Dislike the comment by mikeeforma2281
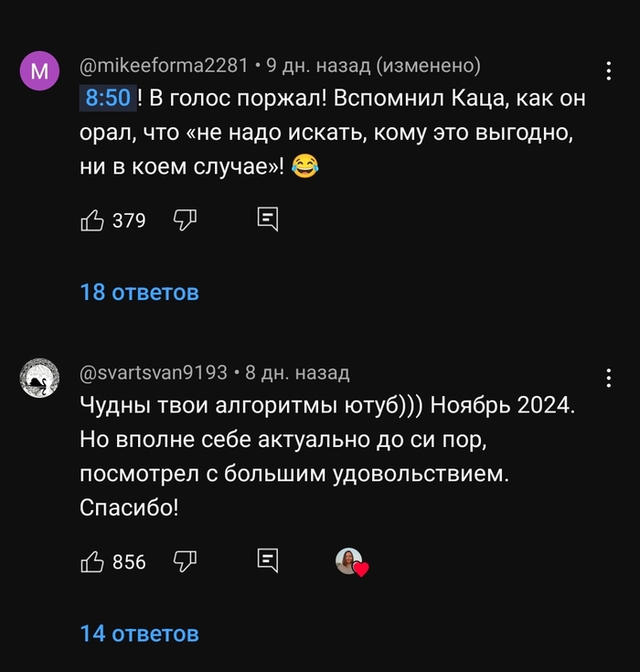This screenshot has width=640, height=672. click(x=186, y=219)
